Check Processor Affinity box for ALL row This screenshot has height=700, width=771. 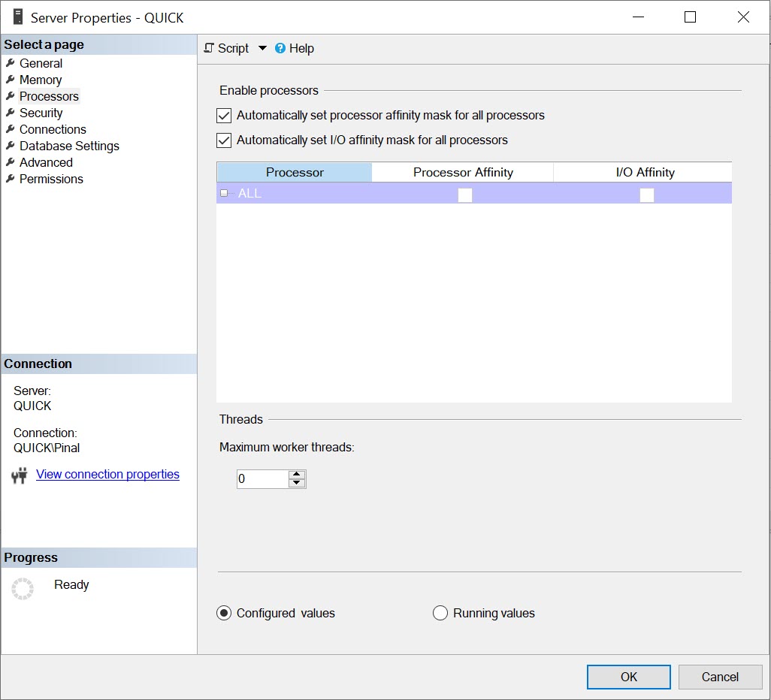click(x=464, y=195)
